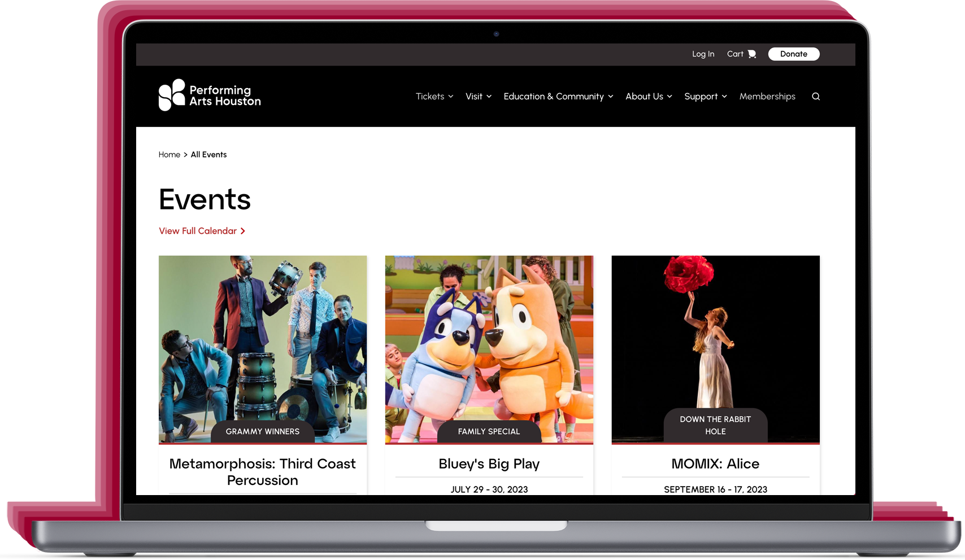Screen dimensions: 965x560
Task: Click the Performing Arts Houston logo
Action: 210,95
